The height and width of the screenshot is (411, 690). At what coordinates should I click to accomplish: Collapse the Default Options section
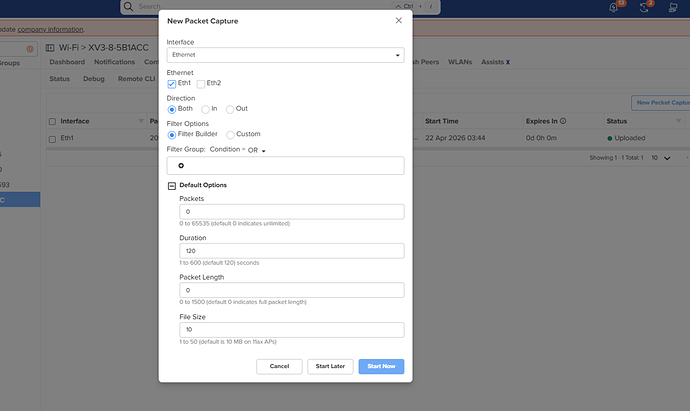click(172, 186)
